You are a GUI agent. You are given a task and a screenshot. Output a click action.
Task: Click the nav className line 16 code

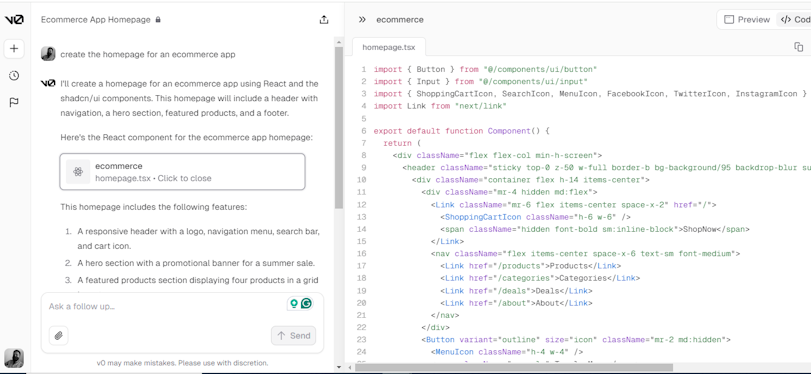pos(585,253)
